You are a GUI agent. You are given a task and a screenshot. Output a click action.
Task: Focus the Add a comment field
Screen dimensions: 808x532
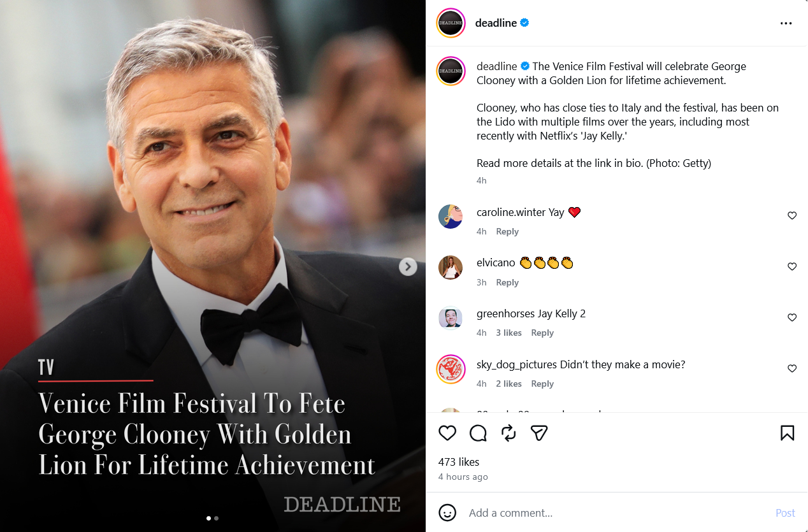(x=615, y=513)
